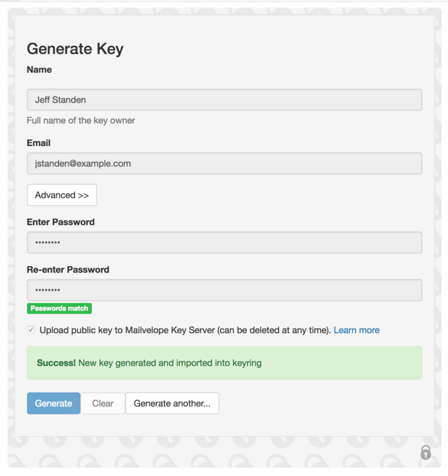This screenshot has width=448, height=476.
Task: Click the green Passwords match badge
Action: (59, 308)
